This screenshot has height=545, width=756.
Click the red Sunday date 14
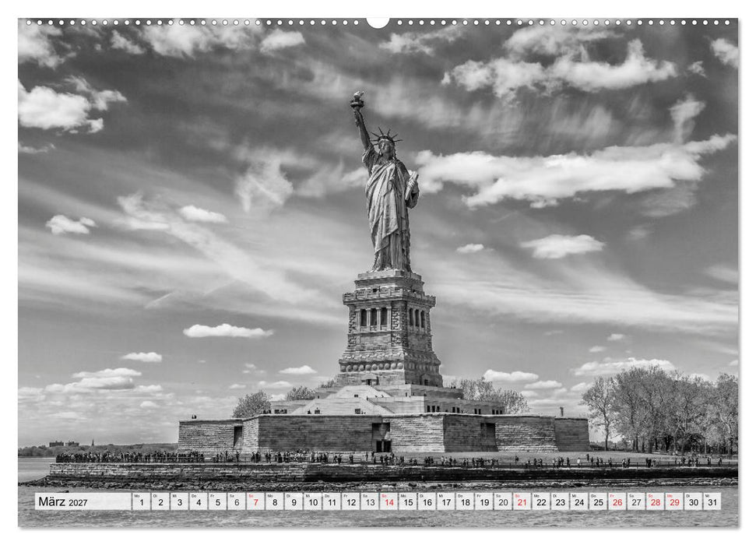[389, 501]
